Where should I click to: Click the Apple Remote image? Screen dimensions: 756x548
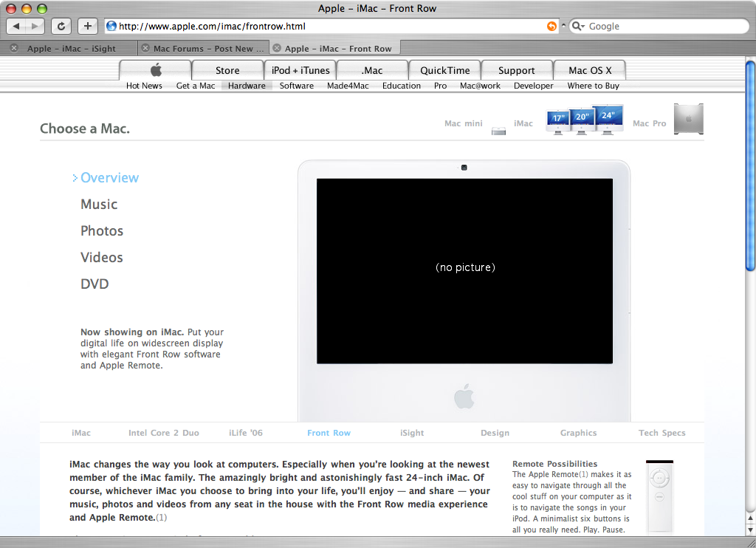[659, 497]
